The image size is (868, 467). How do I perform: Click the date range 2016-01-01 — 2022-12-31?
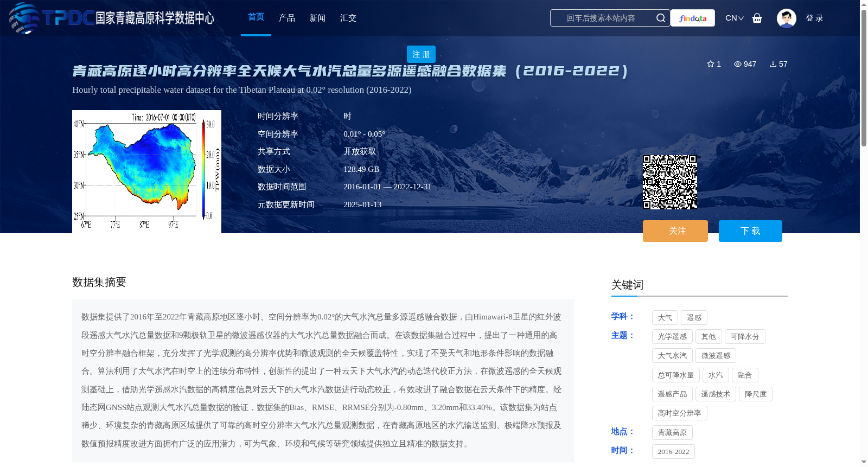[387, 187]
